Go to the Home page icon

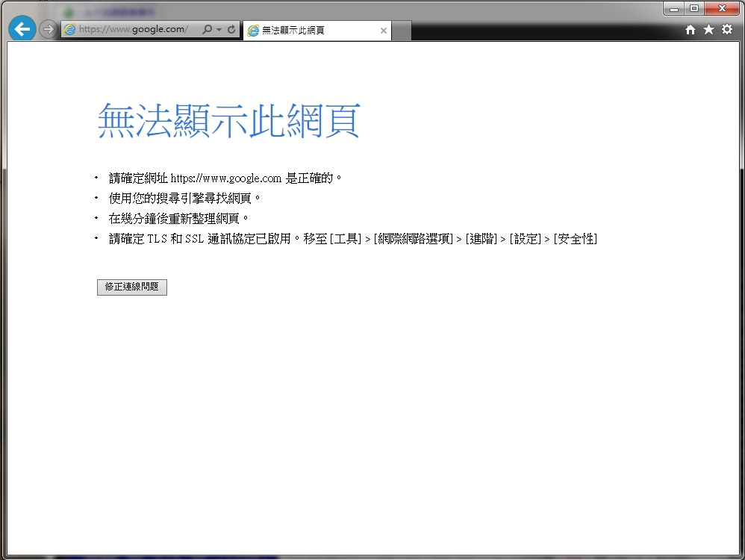[x=691, y=30]
